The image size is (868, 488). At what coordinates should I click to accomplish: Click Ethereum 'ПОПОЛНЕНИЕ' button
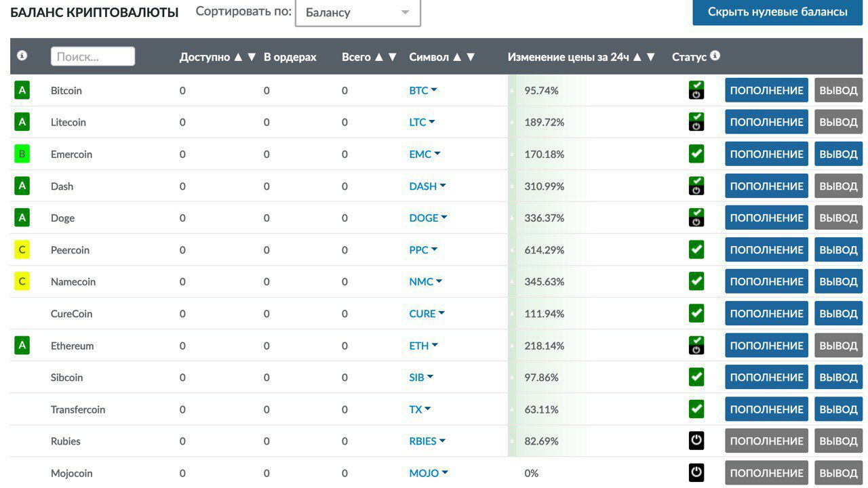[766, 345]
